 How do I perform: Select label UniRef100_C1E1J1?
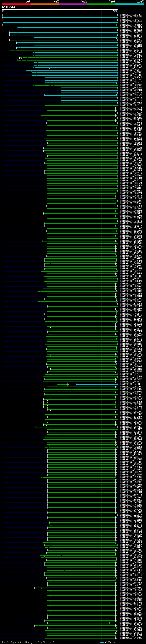click(131, 120)
